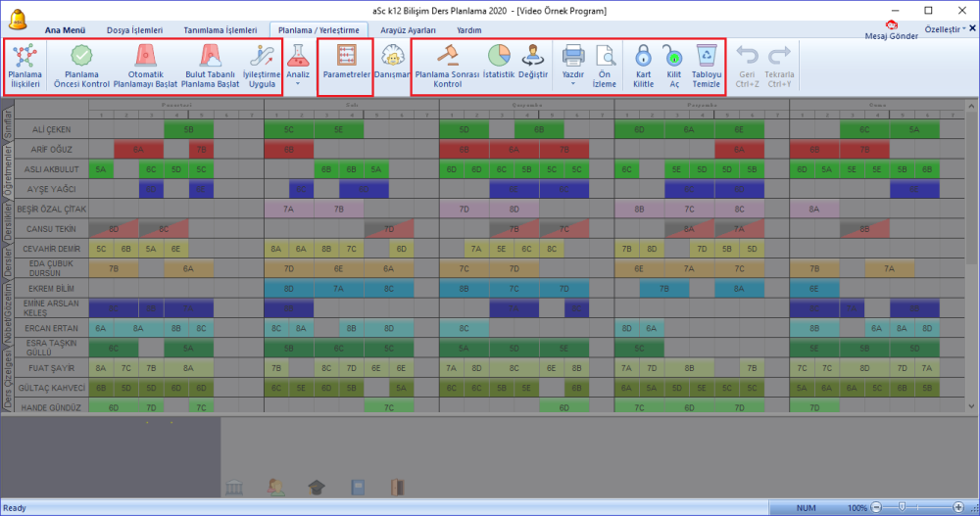Select the Öğretmenler side tab
The width and height of the screenshot is (980, 516).
[x=8, y=170]
